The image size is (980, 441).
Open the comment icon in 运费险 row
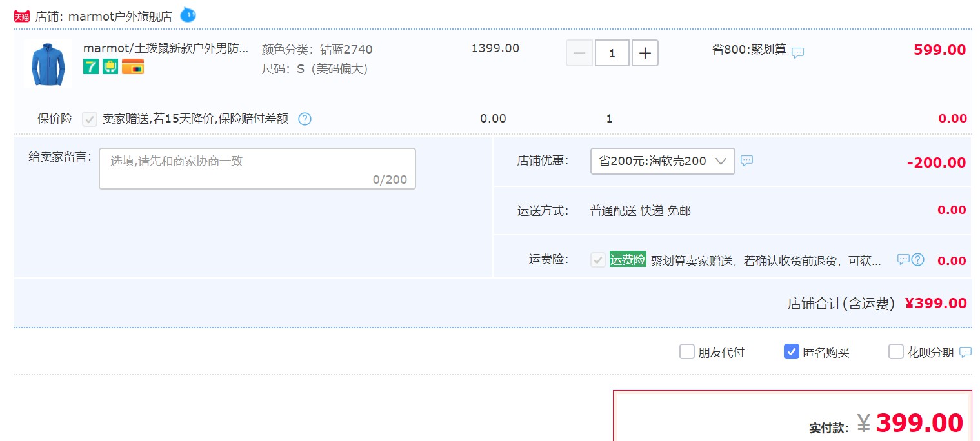[x=903, y=259]
